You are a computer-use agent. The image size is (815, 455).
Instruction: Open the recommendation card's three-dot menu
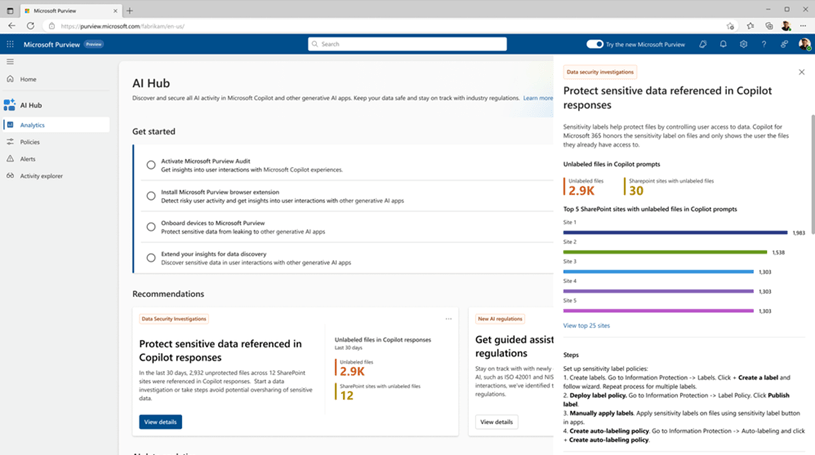(449, 319)
